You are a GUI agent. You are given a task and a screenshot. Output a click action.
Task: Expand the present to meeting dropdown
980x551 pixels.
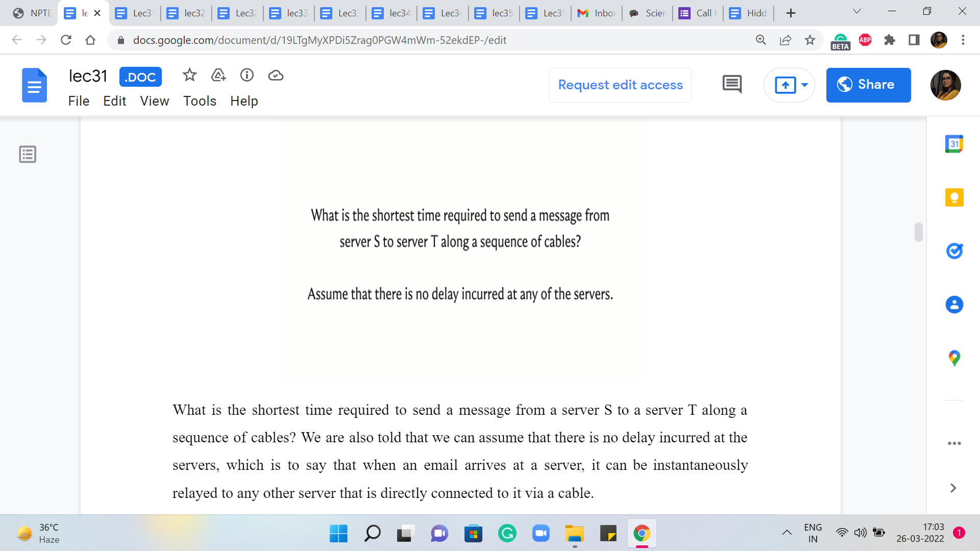[x=805, y=85]
